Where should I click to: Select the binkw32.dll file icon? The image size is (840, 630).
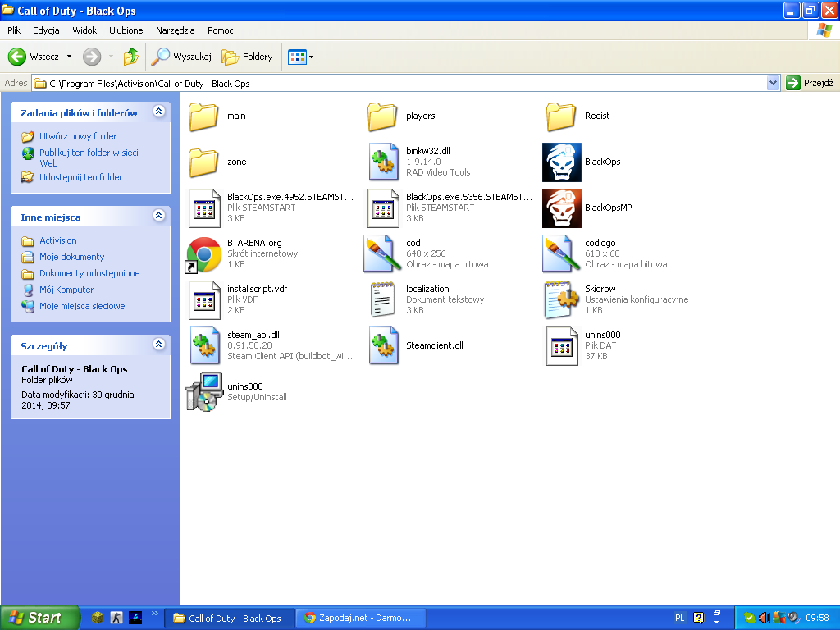(384, 162)
